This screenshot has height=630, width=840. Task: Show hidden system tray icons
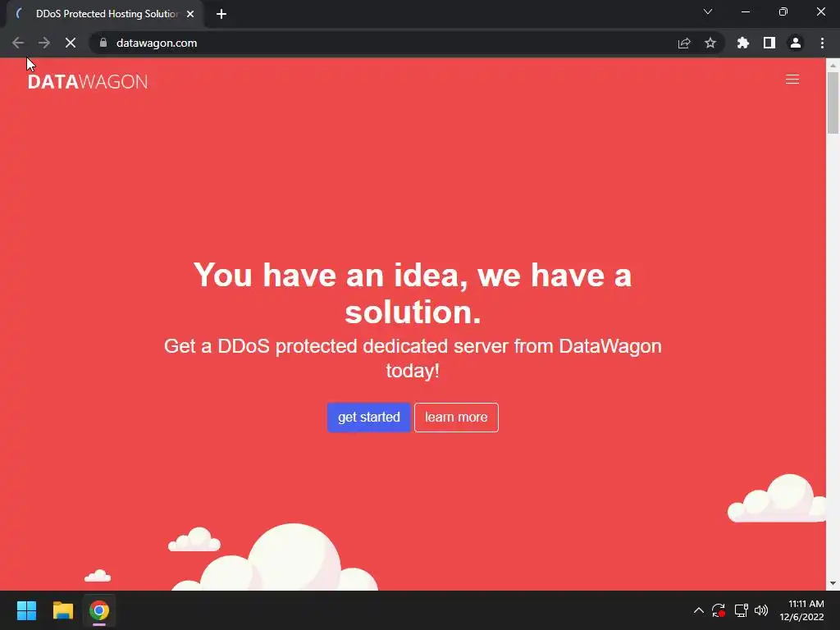pos(699,610)
